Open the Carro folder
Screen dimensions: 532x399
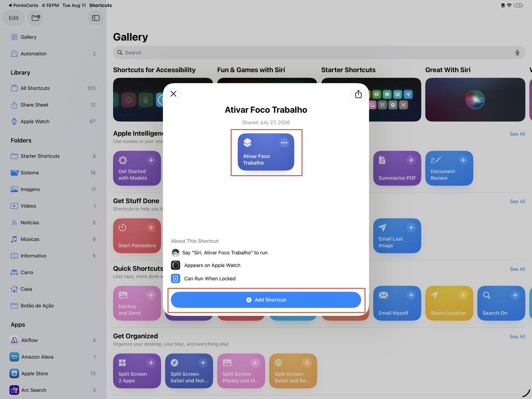click(x=53, y=272)
